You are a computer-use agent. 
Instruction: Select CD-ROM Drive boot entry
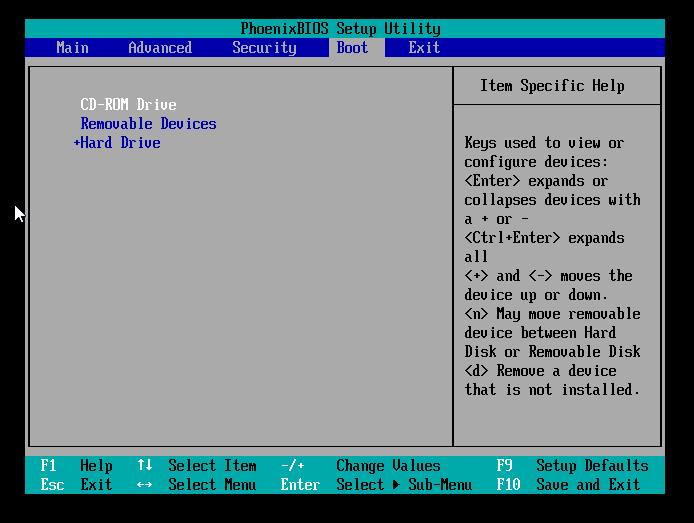(x=128, y=105)
